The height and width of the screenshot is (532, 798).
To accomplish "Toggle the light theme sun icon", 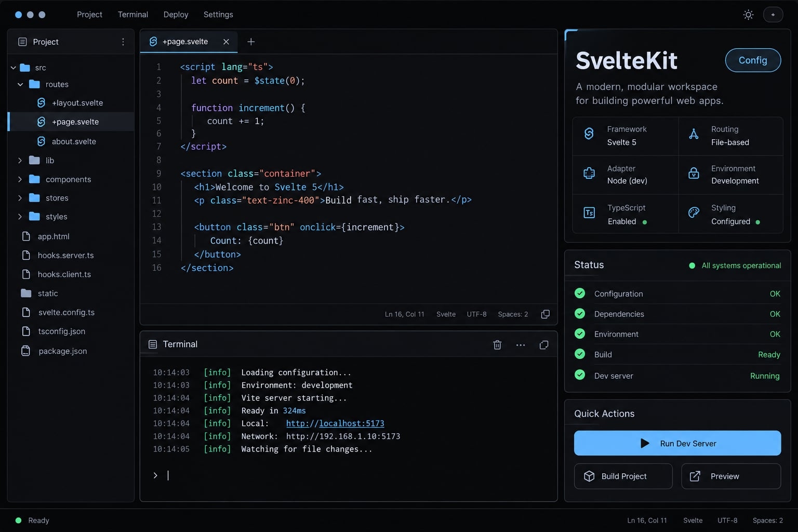I will click(748, 15).
